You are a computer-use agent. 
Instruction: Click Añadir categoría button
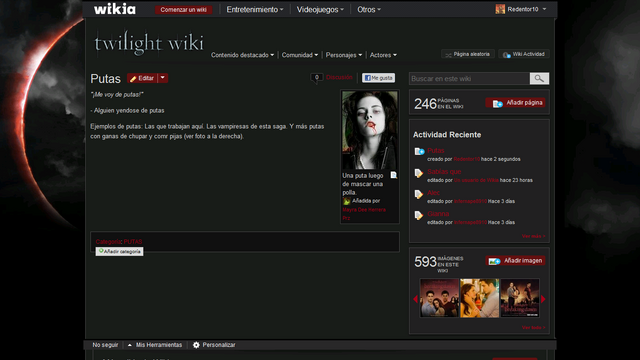coord(119,251)
